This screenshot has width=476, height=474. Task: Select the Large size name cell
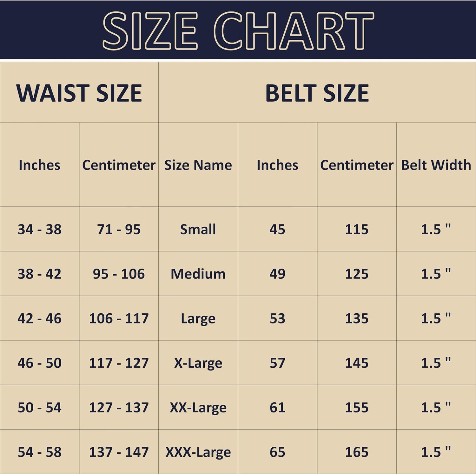[198, 318]
